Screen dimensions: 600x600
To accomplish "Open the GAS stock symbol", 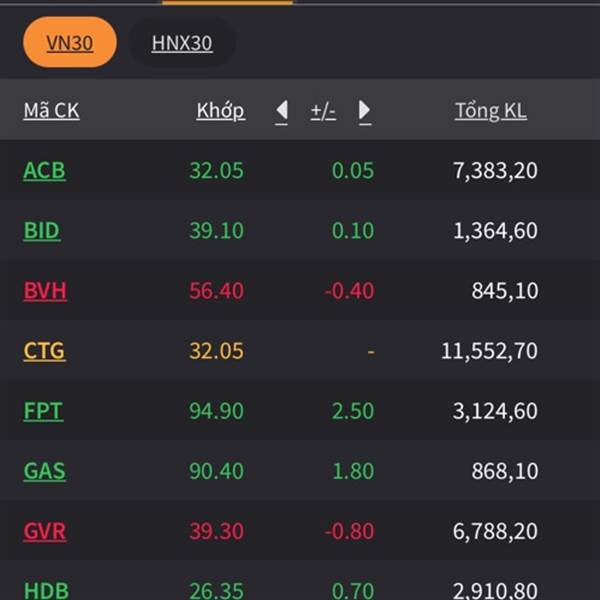I will [x=44, y=471].
